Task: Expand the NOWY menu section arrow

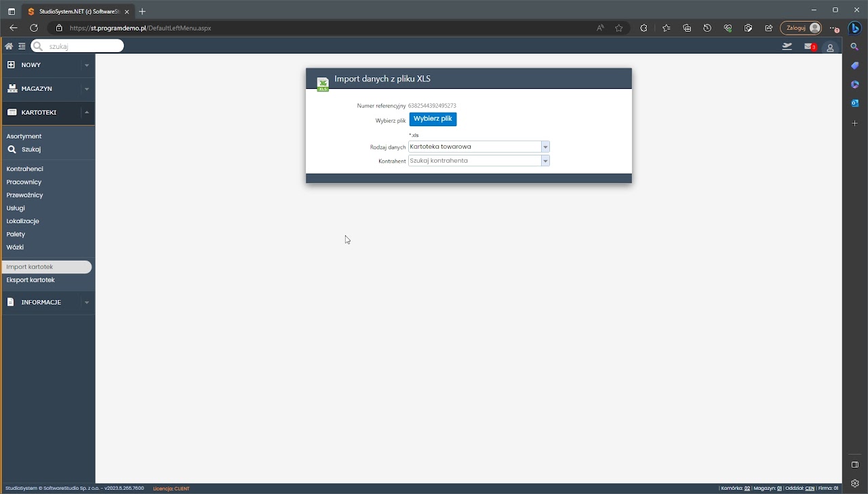Action: tap(86, 65)
